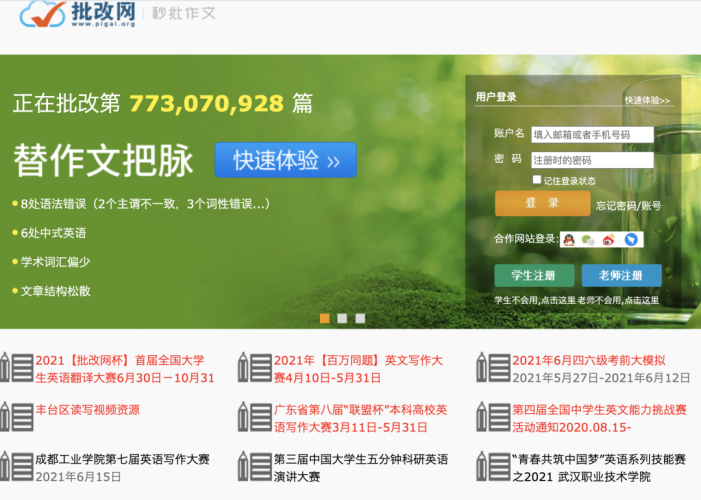The width and height of the screenshot is (701, 500).
Task: Log in with the WeChat icon
Action: [589, 239]
